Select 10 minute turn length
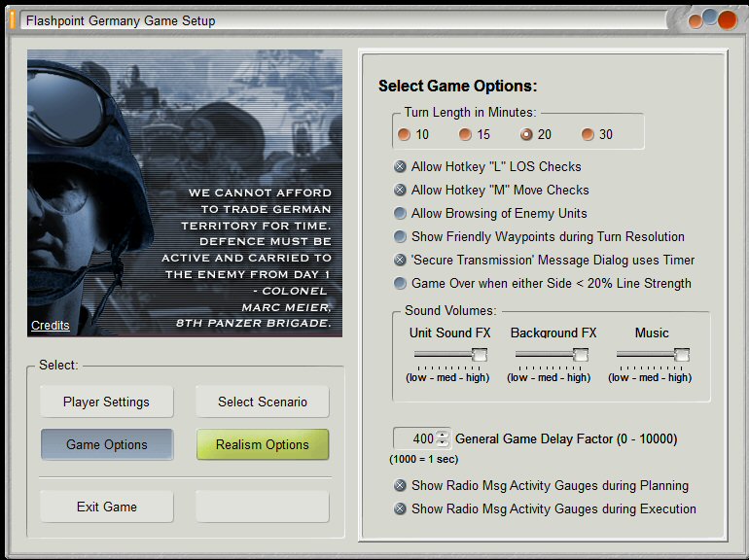Viewport: 749px width, 560px height. pos(404,134)
